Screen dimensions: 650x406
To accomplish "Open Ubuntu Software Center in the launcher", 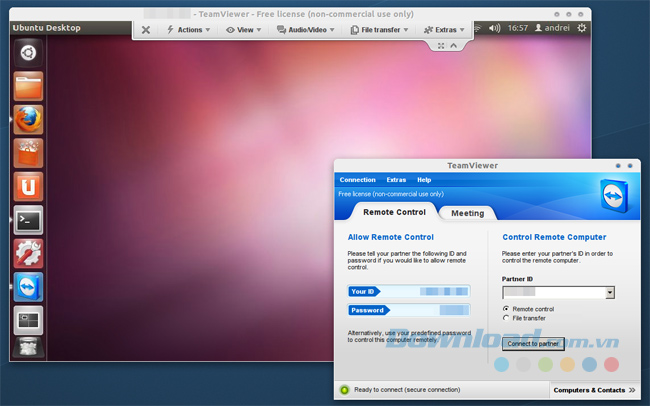I will click(28, 153).
